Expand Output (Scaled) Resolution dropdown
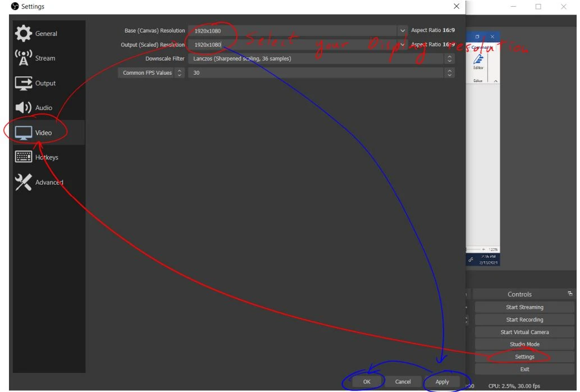This screenshot has height=392, width=580. click(402, 45)
